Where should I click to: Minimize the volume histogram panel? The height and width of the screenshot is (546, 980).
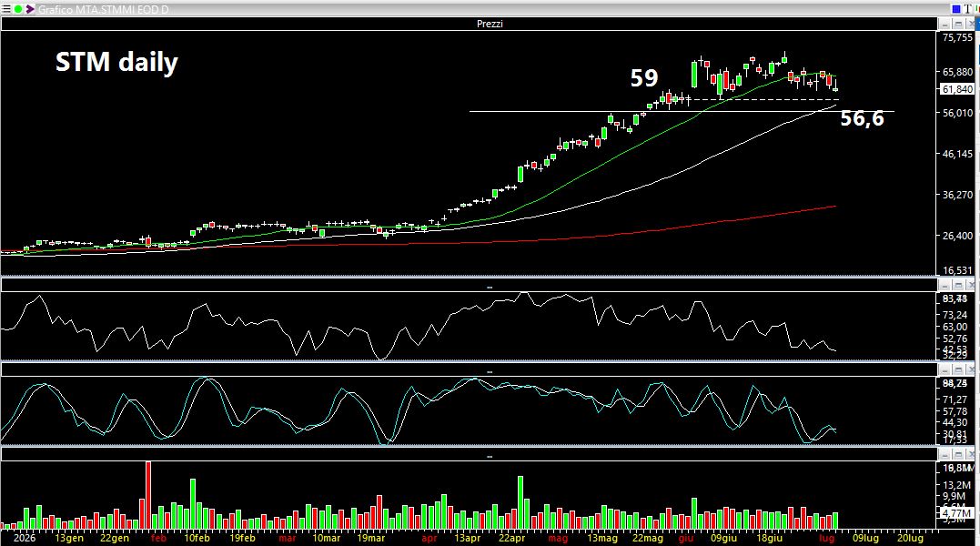[x=945, y=454]
